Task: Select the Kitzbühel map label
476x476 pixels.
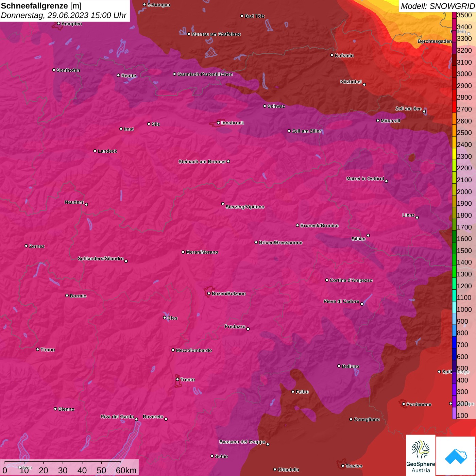Action: click(x=351, y=82)
